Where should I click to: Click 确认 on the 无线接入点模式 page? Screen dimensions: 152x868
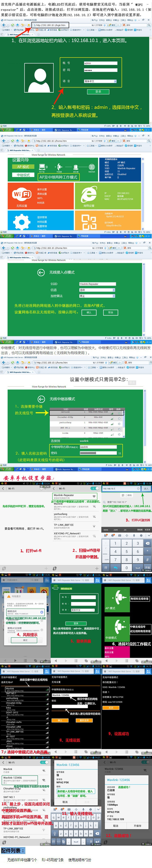[89, 312]
